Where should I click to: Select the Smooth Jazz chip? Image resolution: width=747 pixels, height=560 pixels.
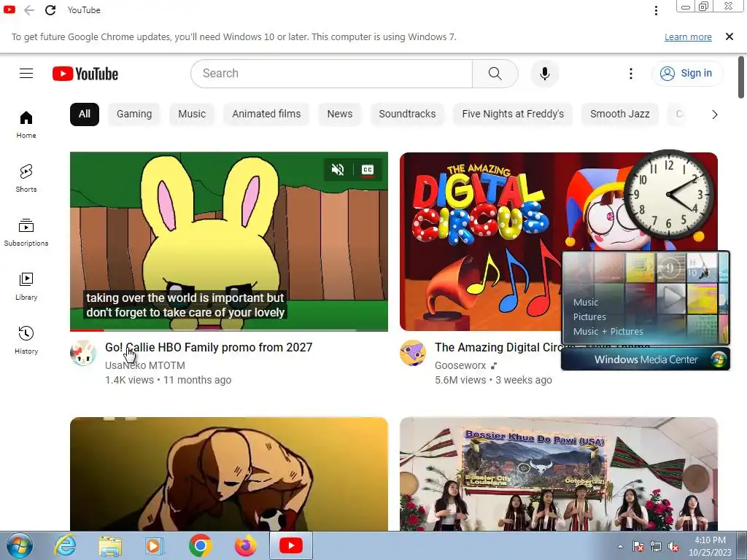click(620, 114)
